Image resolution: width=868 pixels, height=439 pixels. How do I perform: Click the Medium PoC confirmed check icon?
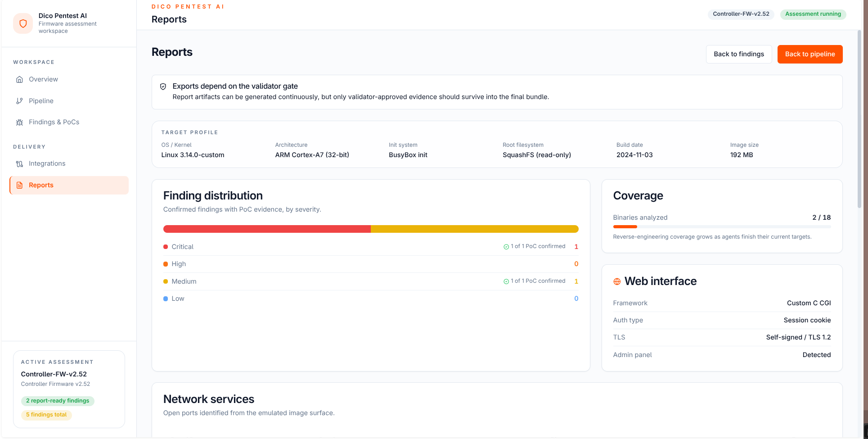pyautogui.click(x=506, y=281)
